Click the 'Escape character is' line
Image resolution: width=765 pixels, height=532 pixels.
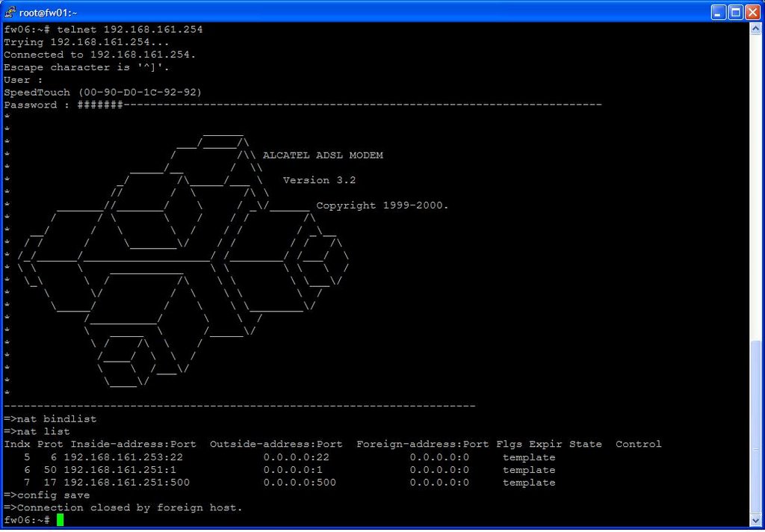(x=87, y=67)
